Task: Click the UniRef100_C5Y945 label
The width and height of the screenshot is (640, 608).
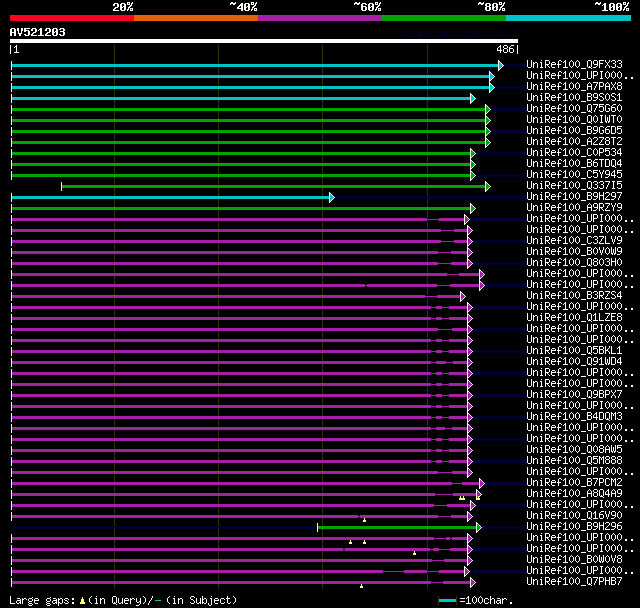Action: [574, 175]
